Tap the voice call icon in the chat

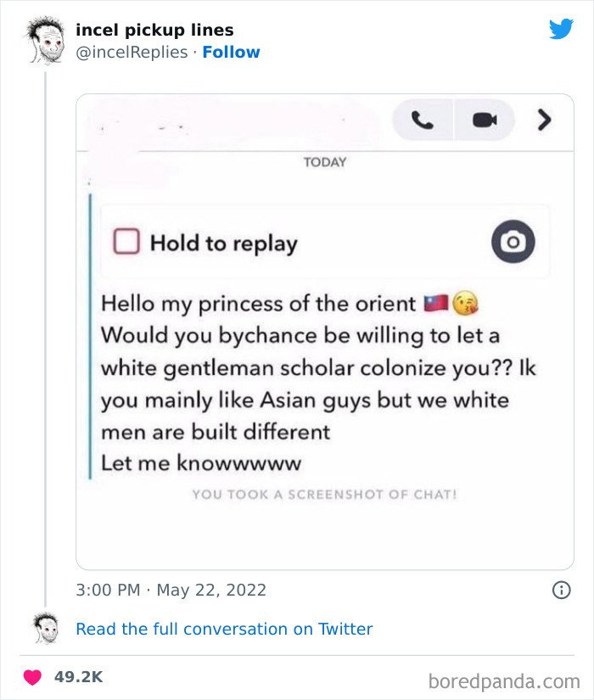point(422,120)
